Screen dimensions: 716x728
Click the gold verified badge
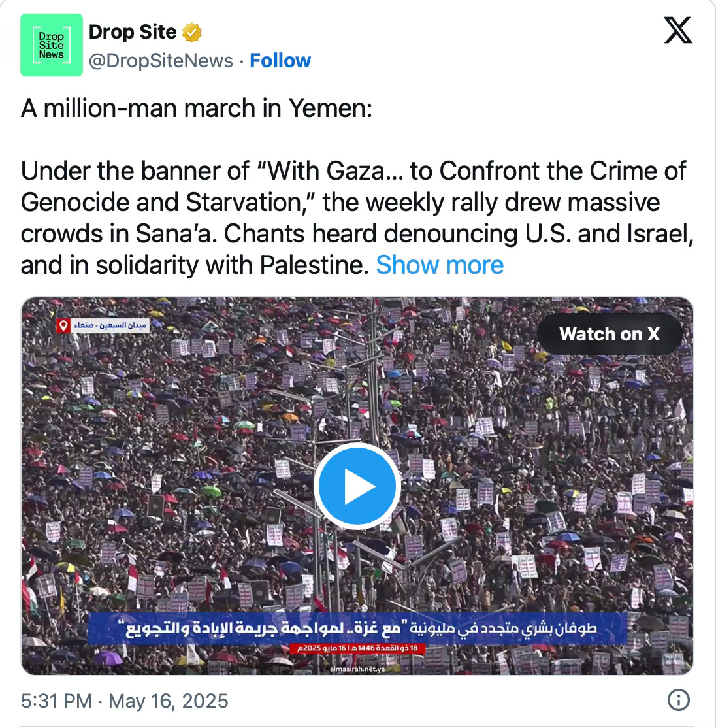pyautogui.click(x=191, y=33)
